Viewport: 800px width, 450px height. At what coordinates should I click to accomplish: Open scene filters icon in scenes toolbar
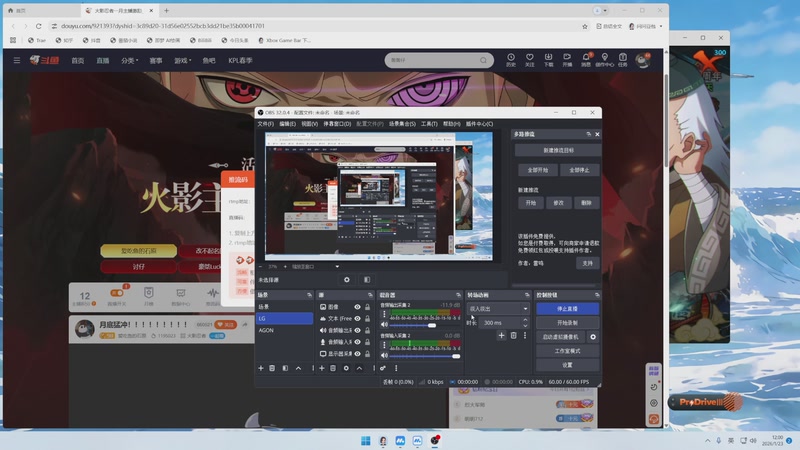click(285, 368)
